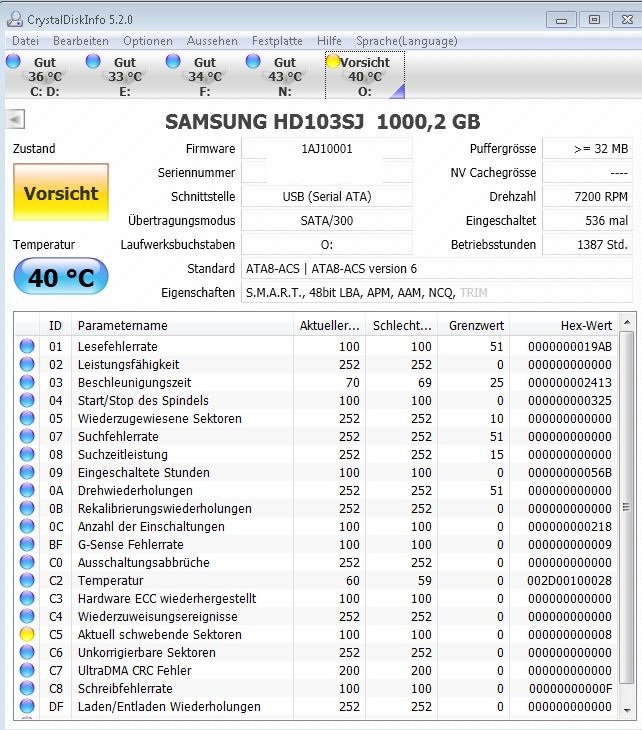Image resolution: width=642 pixels, height=730 pixels.
Task: Click the blue status icon for Leistungsfähigkeit
Action: [x=27, y=364]
